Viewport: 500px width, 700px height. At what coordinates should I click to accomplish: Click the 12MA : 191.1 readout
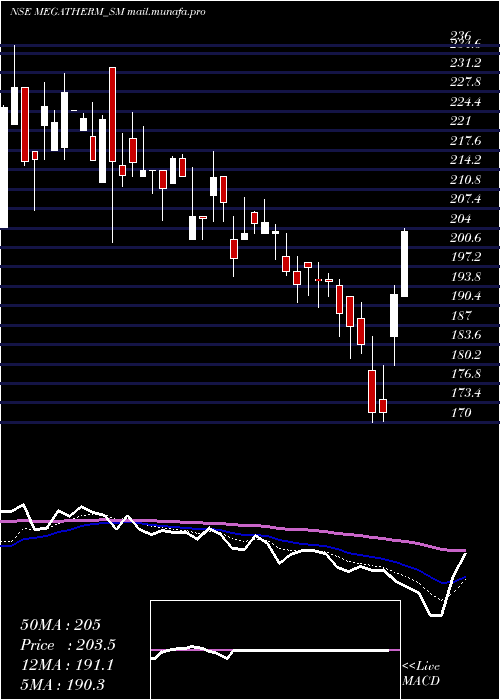[67, 665]
